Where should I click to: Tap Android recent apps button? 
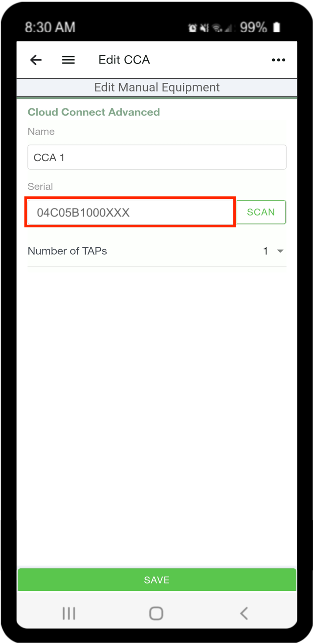(69, 614)
